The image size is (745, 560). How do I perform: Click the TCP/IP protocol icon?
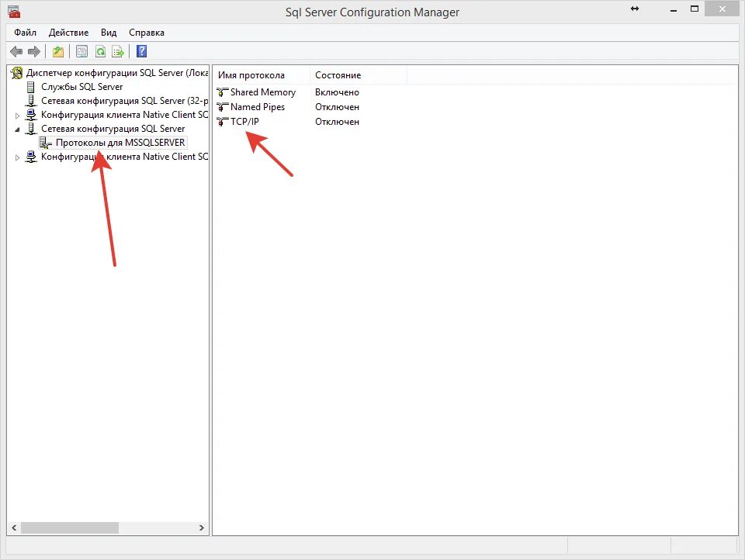pos(222,122)
